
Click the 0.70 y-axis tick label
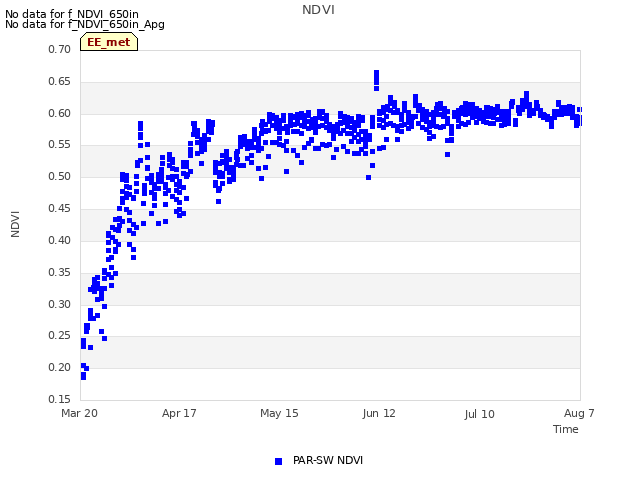pyautogui.click(x=59, y=49)
